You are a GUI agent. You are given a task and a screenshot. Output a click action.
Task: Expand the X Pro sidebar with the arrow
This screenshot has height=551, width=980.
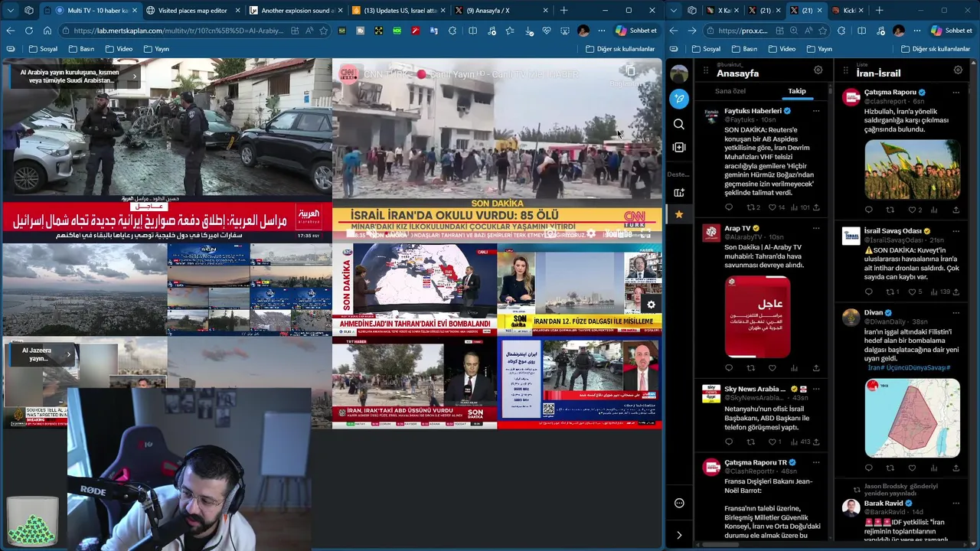coord(679,535)
